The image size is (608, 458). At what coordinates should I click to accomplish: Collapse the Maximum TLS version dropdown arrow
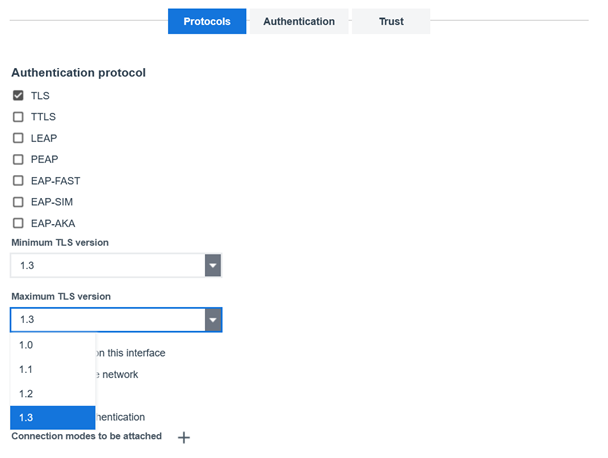tap(212, 319)
